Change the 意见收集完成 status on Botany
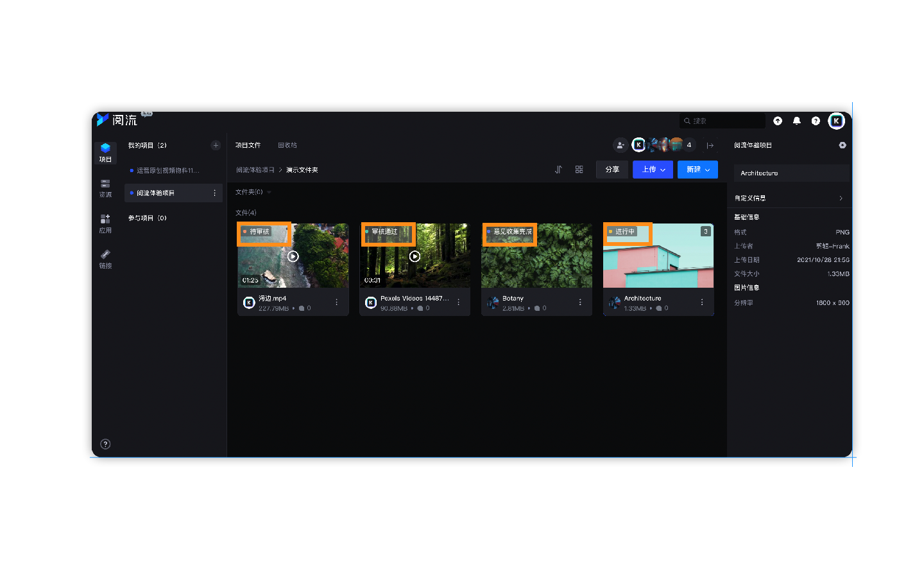The image size is (924, 578). [x=509, y=231]
